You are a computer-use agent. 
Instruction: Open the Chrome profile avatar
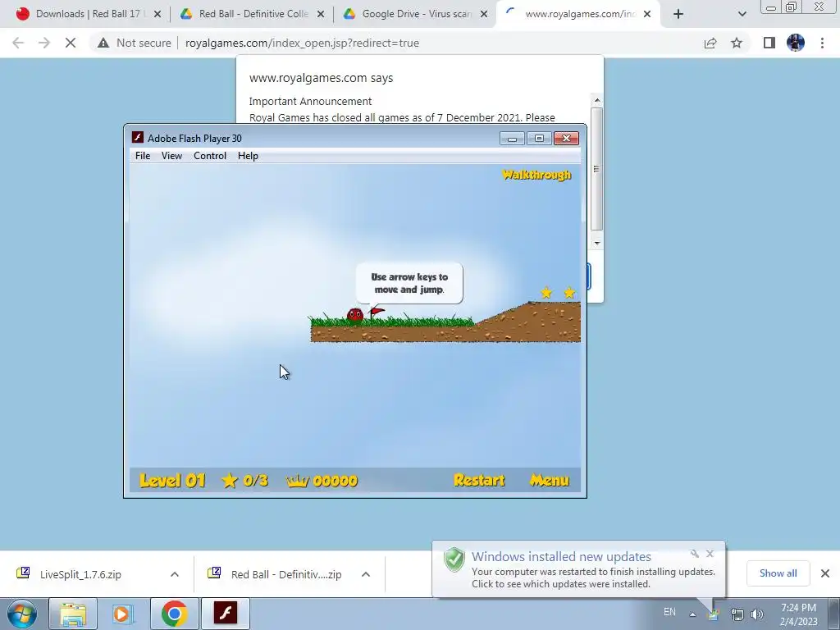point(796,43)
